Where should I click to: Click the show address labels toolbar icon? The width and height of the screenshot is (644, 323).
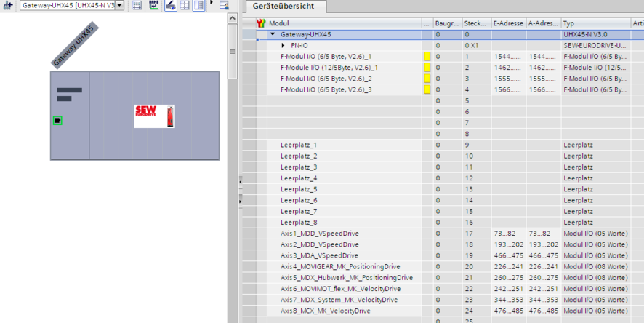[x=138, y=5]
